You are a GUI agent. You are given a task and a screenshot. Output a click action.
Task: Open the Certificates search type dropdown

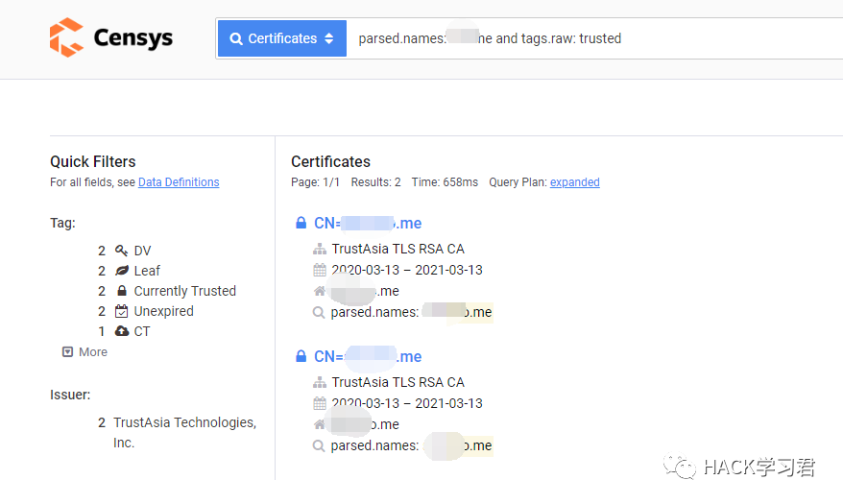click(x=281, y=38)
